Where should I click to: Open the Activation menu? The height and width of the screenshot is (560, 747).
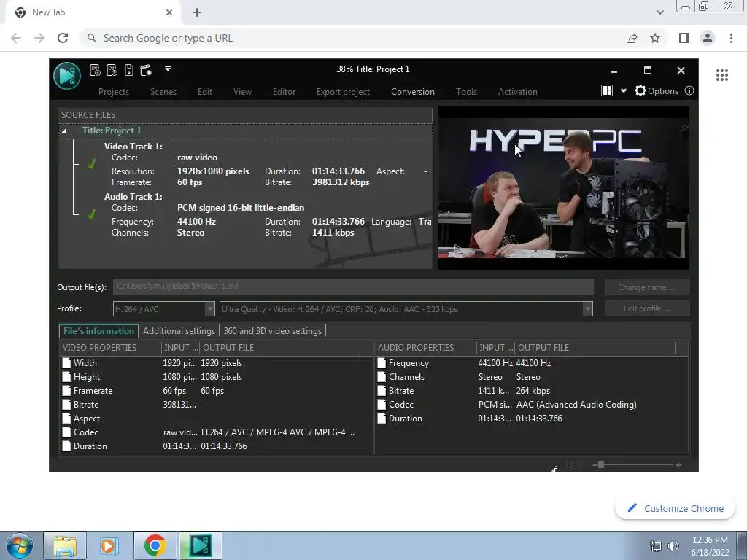coord(518,92)
